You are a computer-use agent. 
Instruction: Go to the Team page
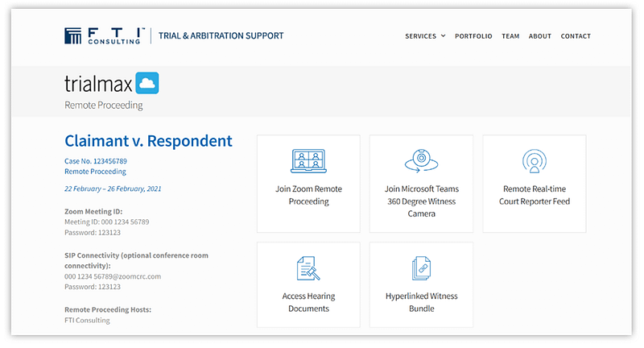point(510,36)
